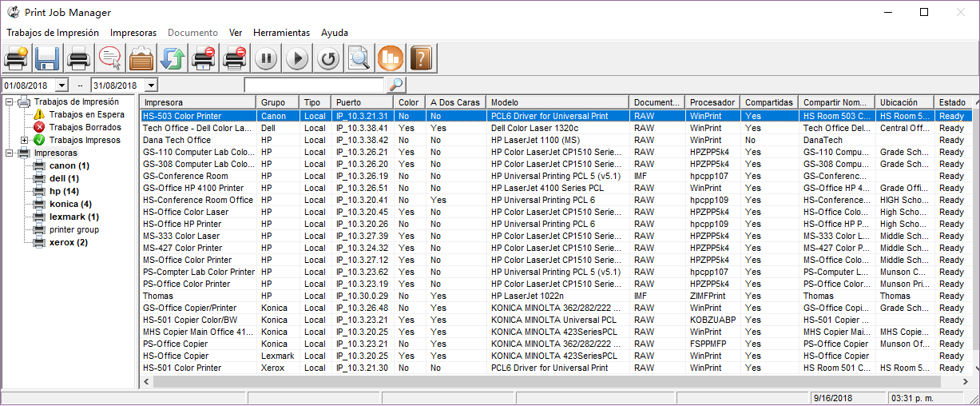980x406 pixels.
Task: Click the speech bubble with cursor icon
Action: (x=109, y=58)
